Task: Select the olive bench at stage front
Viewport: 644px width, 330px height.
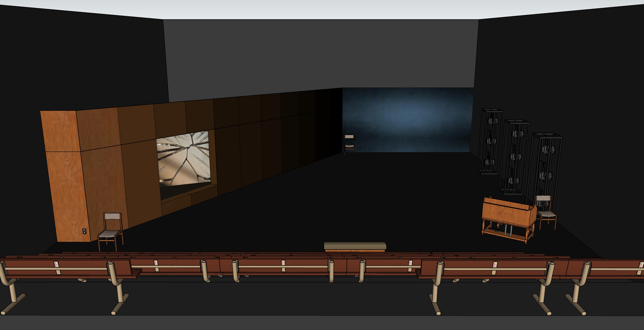Action: [355, 246]
